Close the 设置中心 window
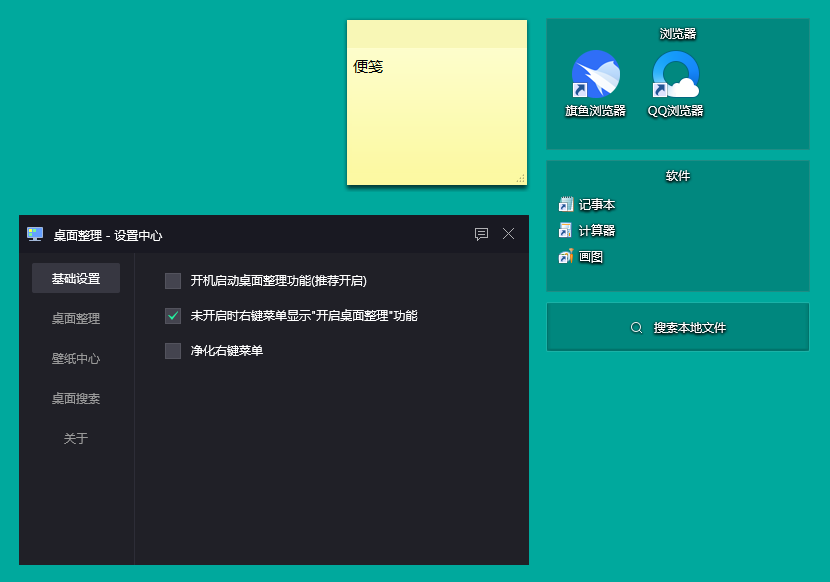Viewport: 830px width, 582px height. pos(508,235)
